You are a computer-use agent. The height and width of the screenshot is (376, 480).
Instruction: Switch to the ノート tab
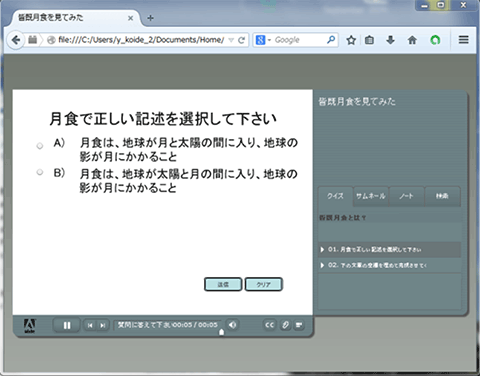[407, 196]
